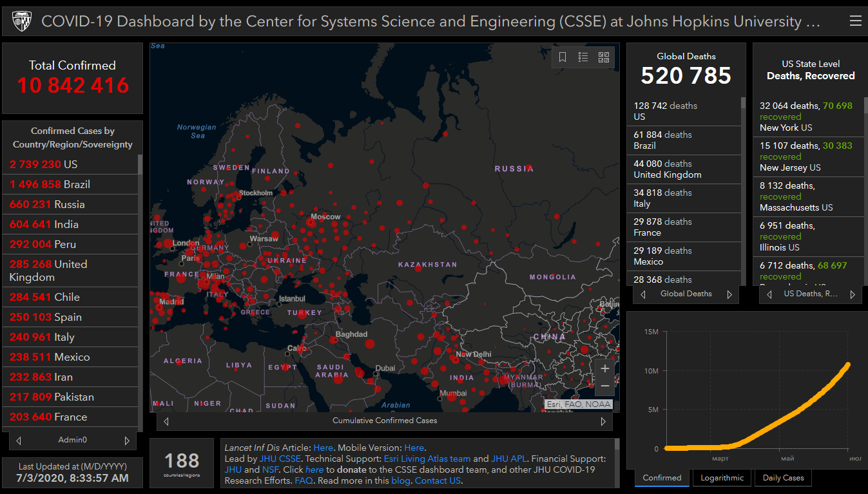Show next US Deaths panel
Image resolution: width=868 pixels, height=494 pixels.
[x=852, y=294]
